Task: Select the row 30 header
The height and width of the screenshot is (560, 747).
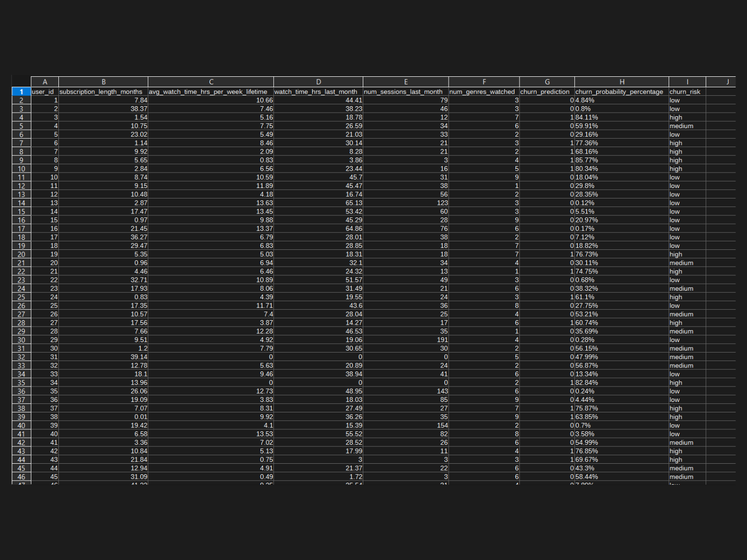Action: coord(21,340)
